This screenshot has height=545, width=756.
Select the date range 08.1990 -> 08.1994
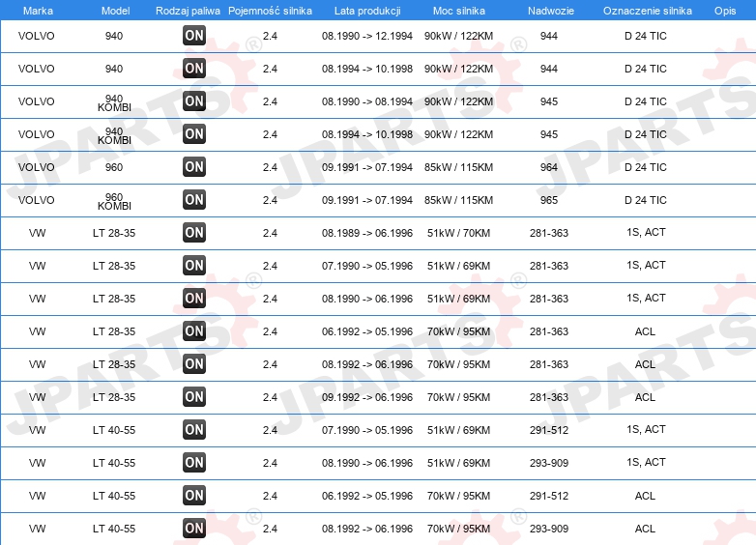367,101
